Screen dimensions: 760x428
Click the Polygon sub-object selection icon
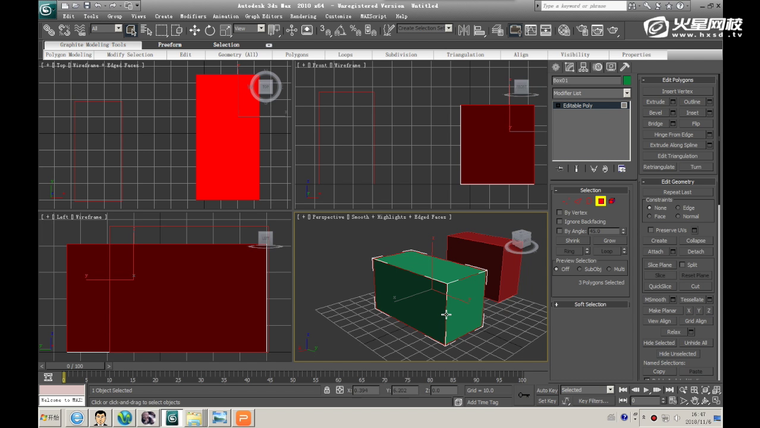pos(600,201)
